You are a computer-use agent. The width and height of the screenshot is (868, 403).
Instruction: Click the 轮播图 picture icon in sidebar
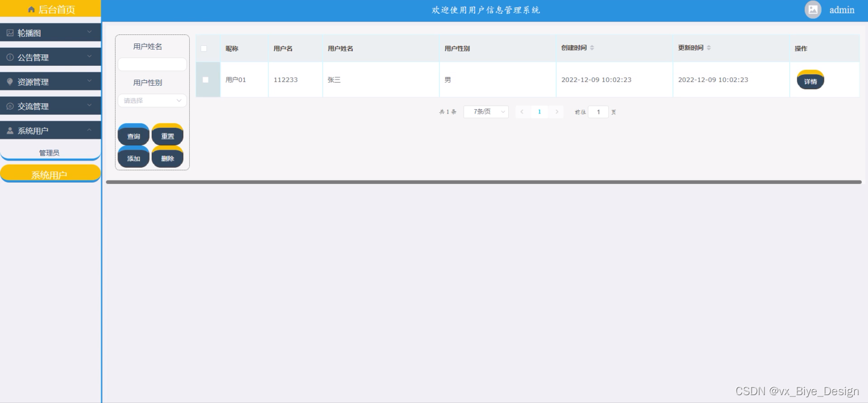click(x=10, y=33)
